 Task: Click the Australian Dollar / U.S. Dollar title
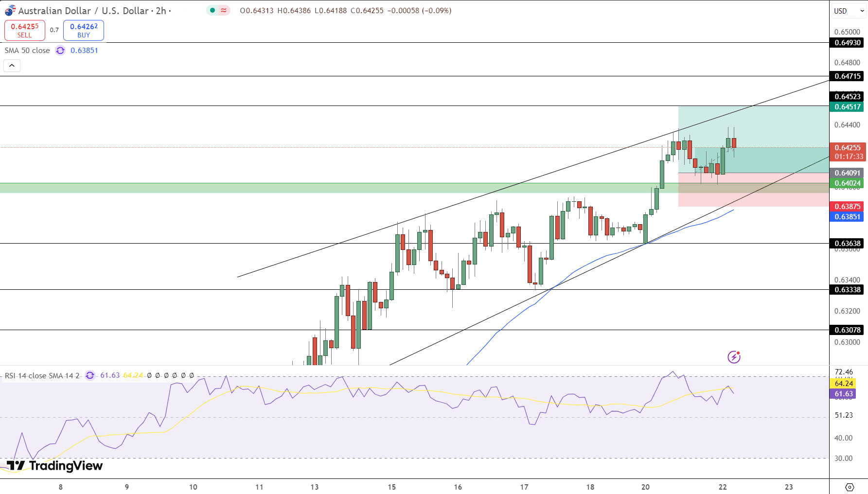click(x=83, y=11)
